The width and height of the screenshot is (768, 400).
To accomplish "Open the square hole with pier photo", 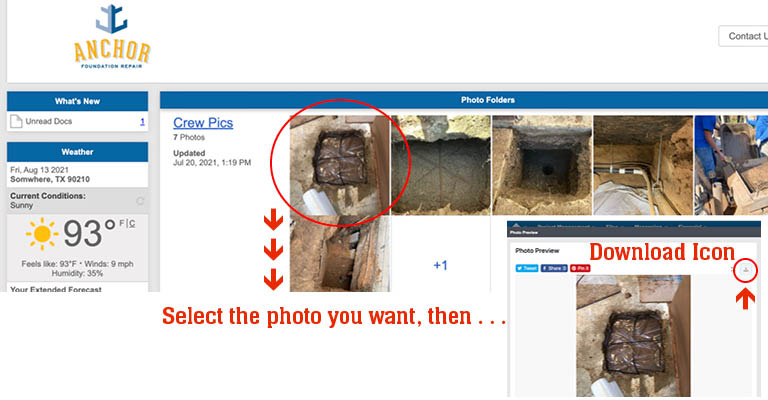I will (x=542, y=165).
